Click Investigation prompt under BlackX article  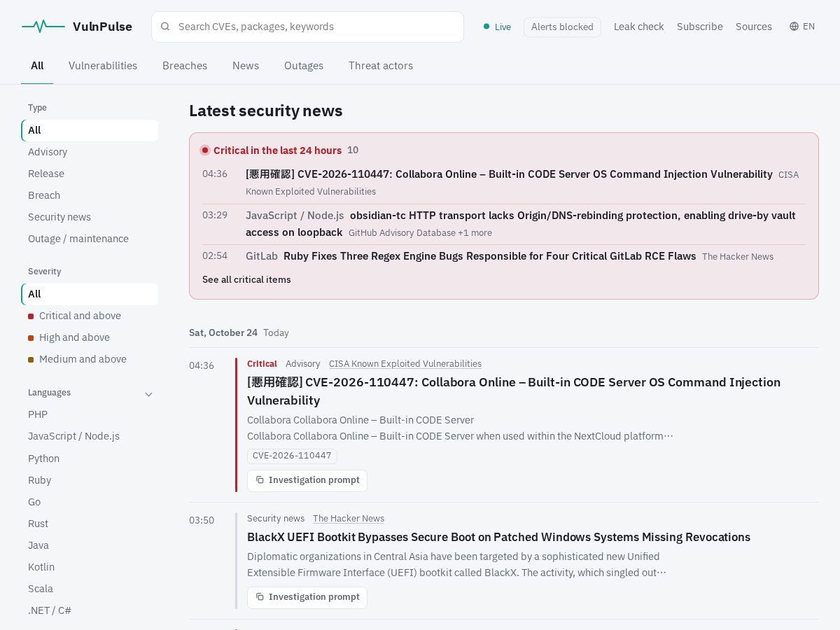[307, 597]
